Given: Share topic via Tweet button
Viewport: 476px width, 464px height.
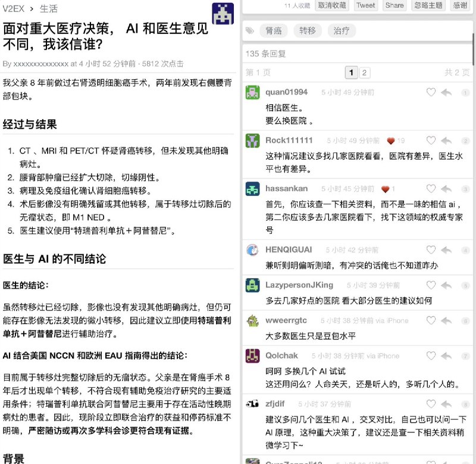Looking at the screenshot, I should tap(366, 5).
